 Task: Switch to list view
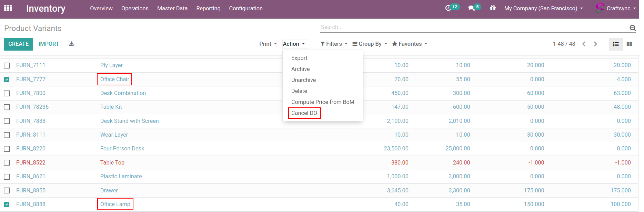click(x=616, y=44)
